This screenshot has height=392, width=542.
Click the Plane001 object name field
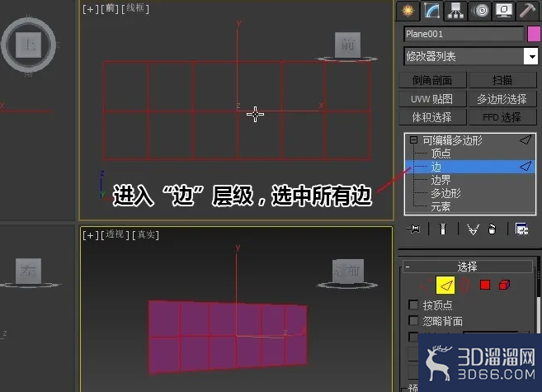coord(464,34)
